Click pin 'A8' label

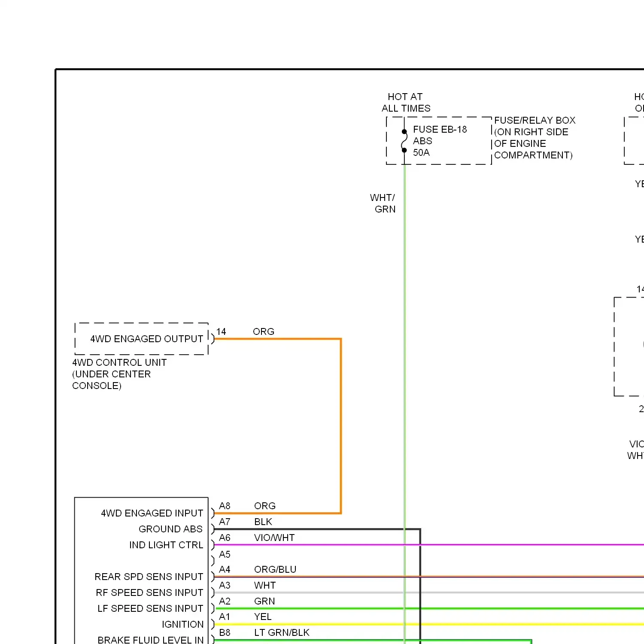(225, 506)
